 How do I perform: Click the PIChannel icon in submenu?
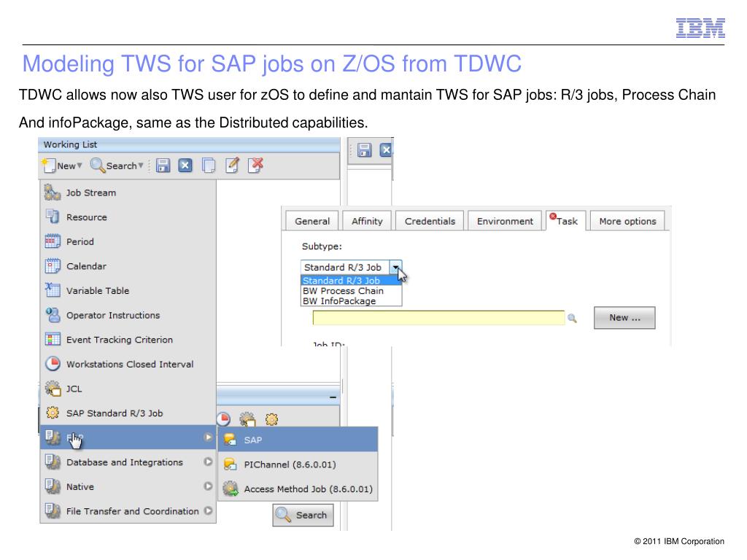[x=230, y=464]
